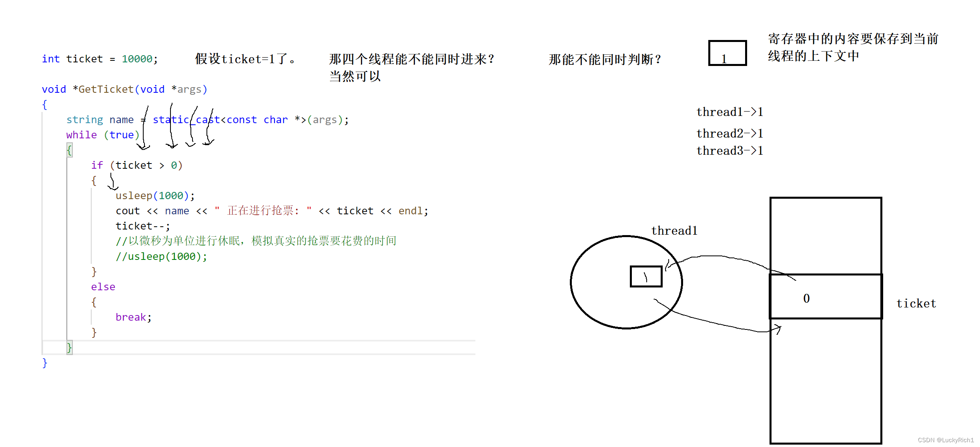
Task: Click the highlighted opening brace after while
Action: [x=69, y=150]
